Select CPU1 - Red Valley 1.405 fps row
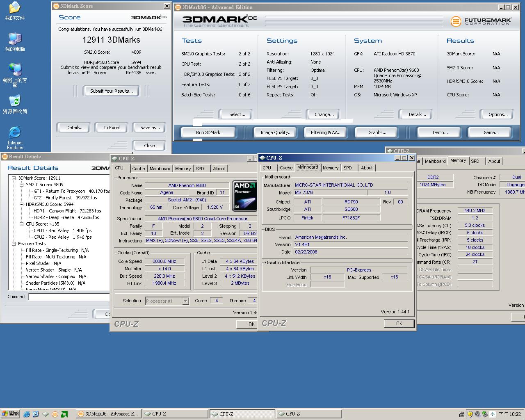The width and height of the screenshot is (525, 420). 62,231
